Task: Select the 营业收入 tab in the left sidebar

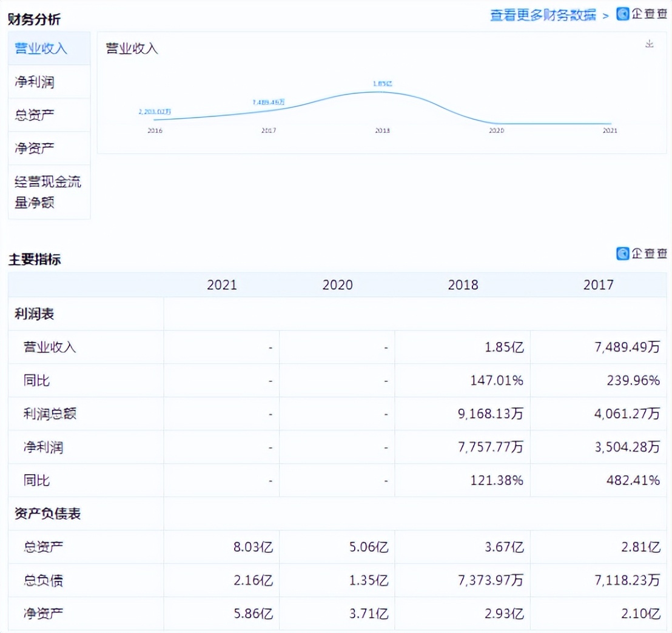Action: (x=41, y=49)
